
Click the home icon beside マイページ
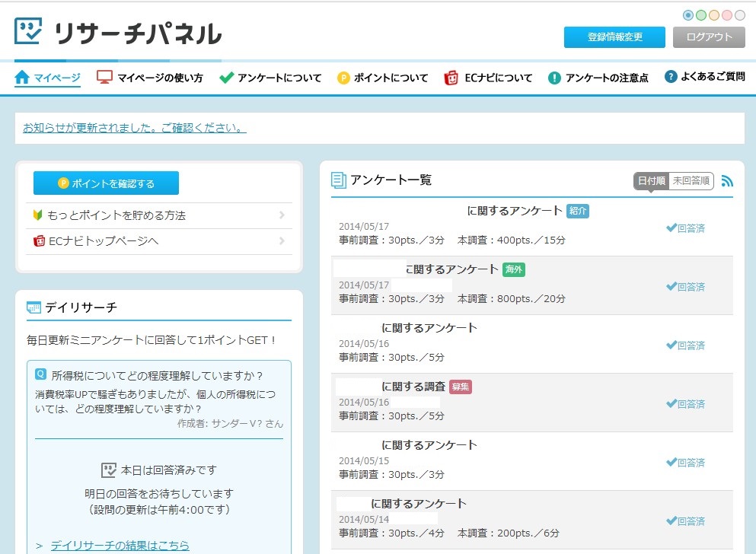pyautogui.click(x=22, y=78)
